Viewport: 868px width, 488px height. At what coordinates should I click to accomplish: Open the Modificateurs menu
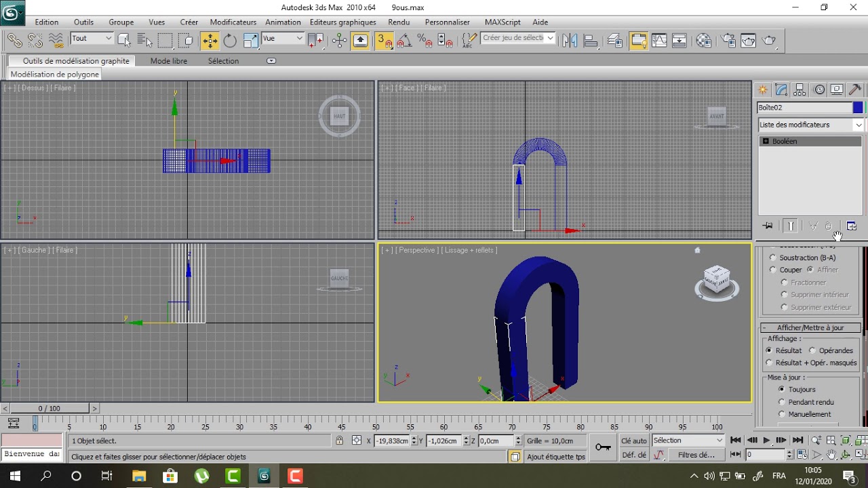click(x=233, y=22)
